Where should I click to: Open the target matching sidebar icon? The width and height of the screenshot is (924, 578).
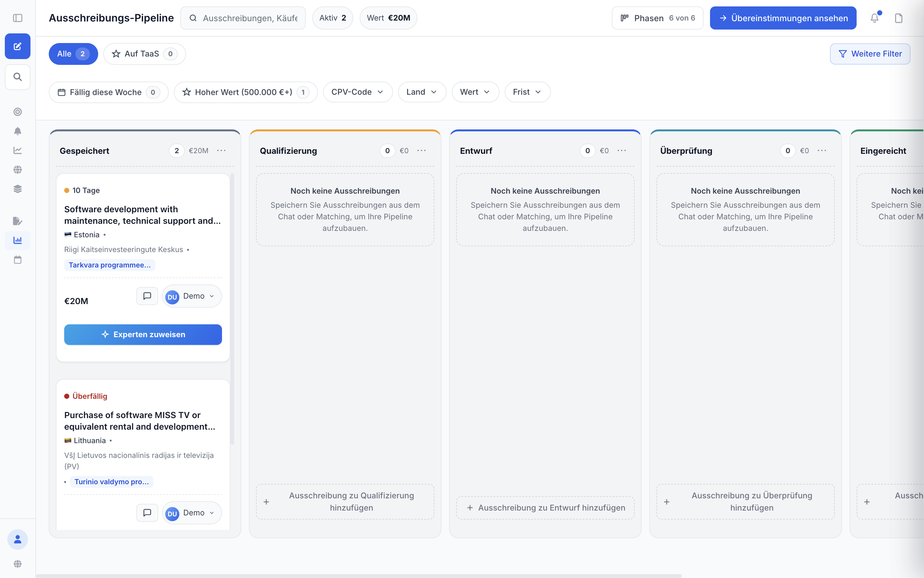click(x=18, y=112)
